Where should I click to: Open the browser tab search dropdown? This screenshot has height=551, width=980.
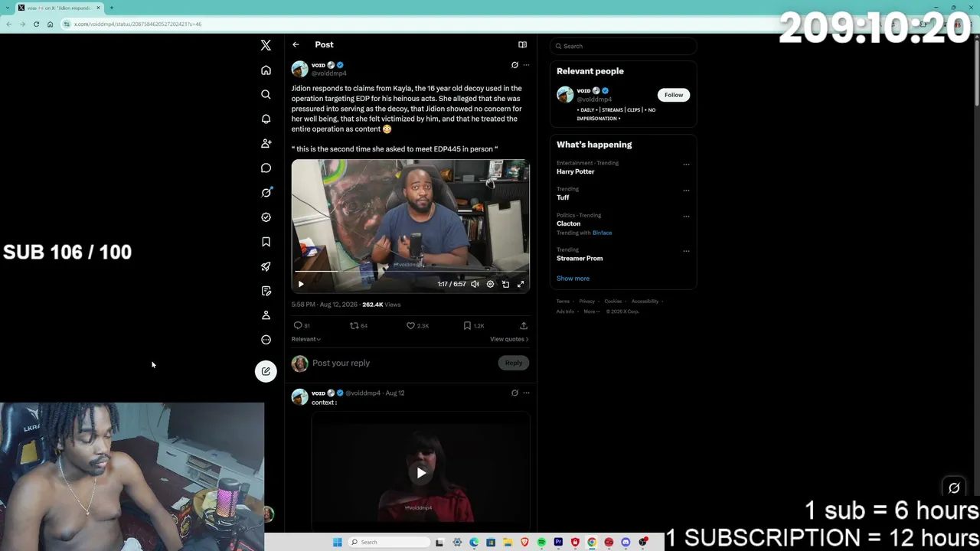(7, 8)
